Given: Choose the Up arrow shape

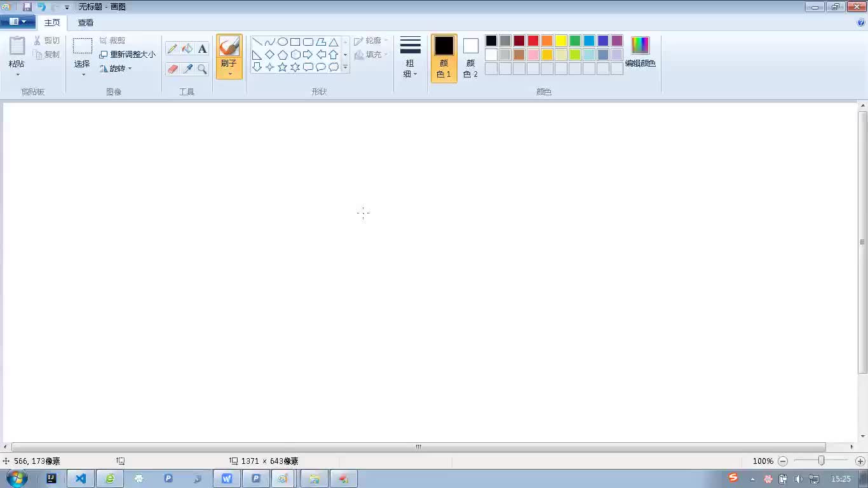Looking at the screenshot, I should pos(334,55).
